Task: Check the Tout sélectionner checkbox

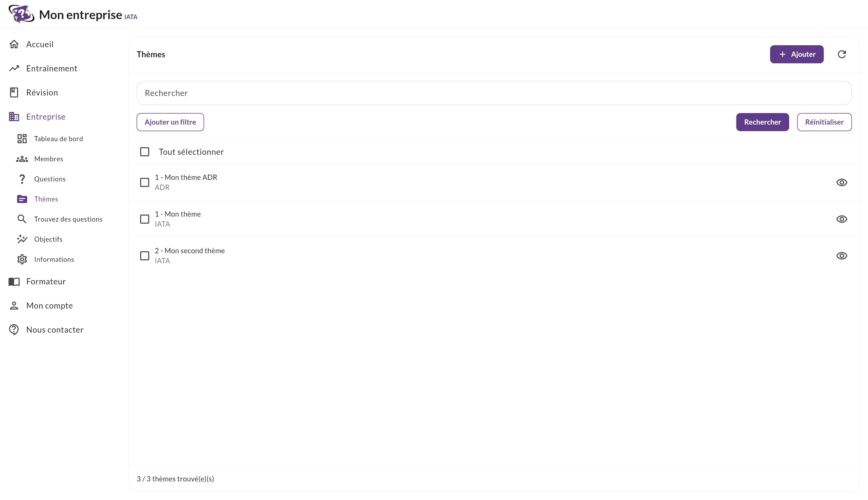Action: 144,152
